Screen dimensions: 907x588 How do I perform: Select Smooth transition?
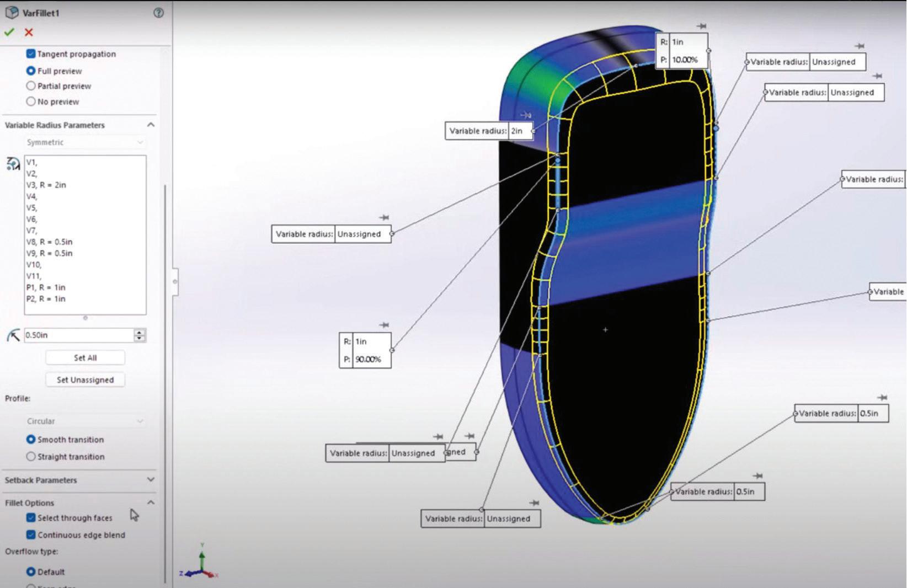(31, 440)
